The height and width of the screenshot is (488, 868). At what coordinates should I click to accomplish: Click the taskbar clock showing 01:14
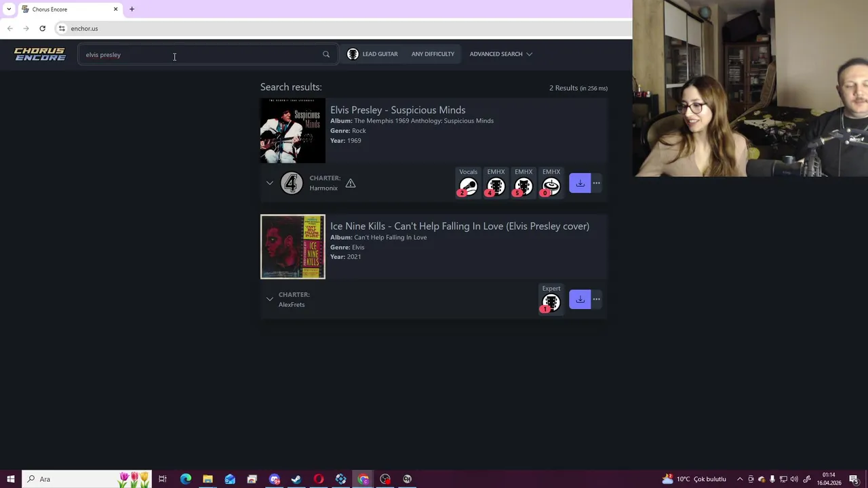(829, 479)
